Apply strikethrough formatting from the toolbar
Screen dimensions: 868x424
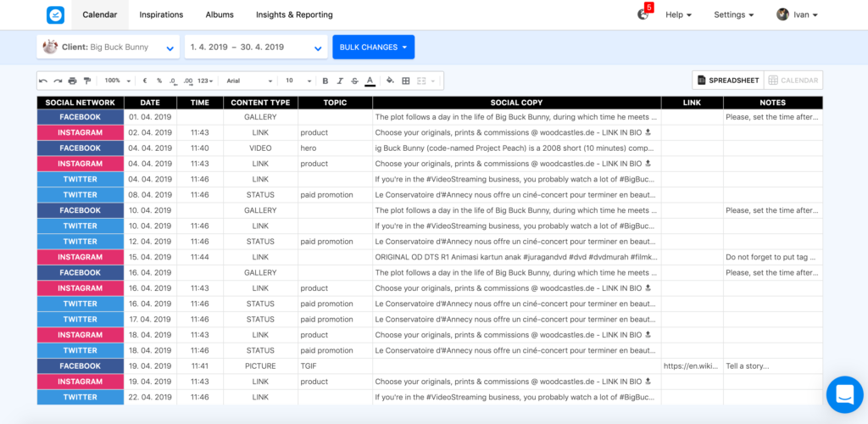[354, 81]
